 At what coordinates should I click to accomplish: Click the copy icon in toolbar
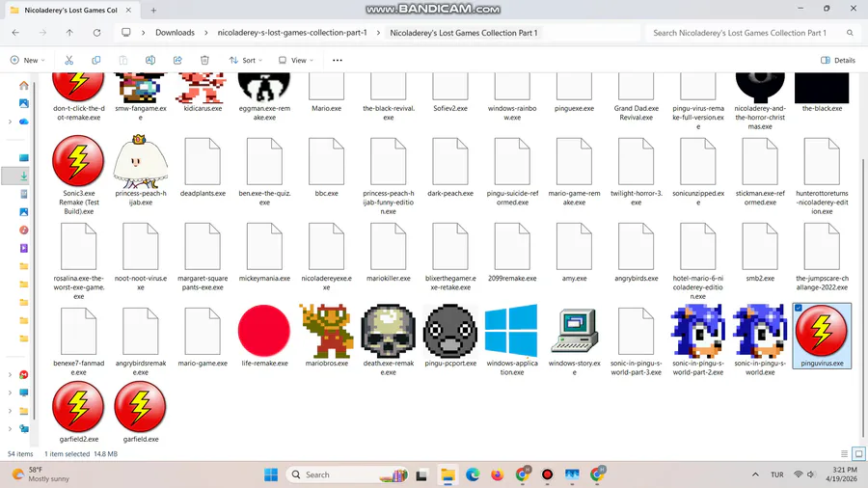point(95,60)
